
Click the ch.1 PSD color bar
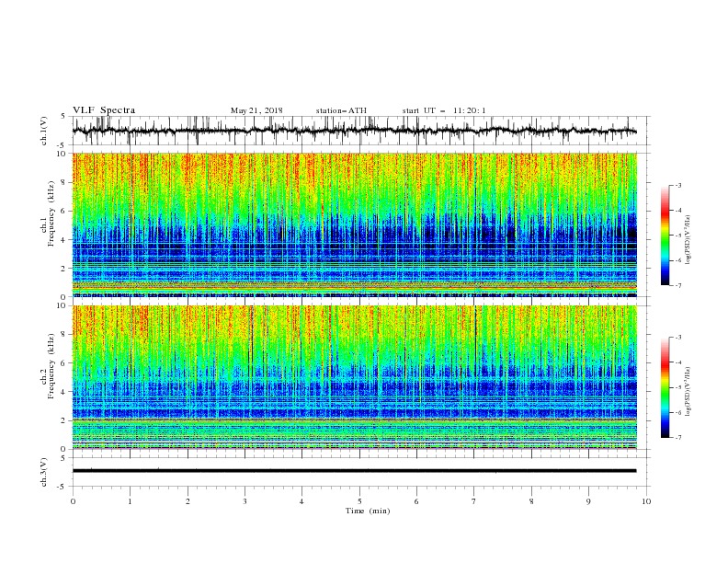665,236
